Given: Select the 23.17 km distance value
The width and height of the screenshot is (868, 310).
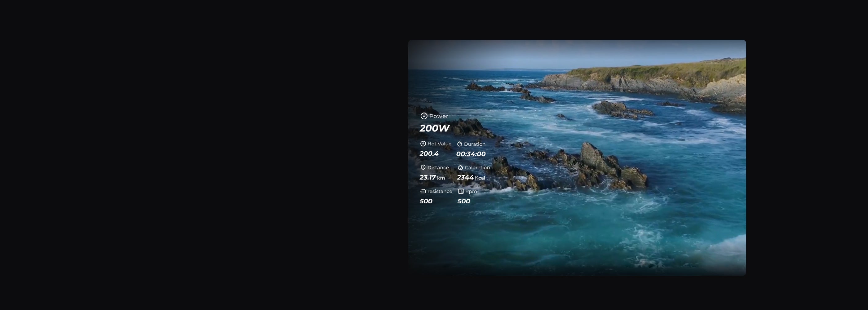Looking at the screenshot, I should point(432,178).
